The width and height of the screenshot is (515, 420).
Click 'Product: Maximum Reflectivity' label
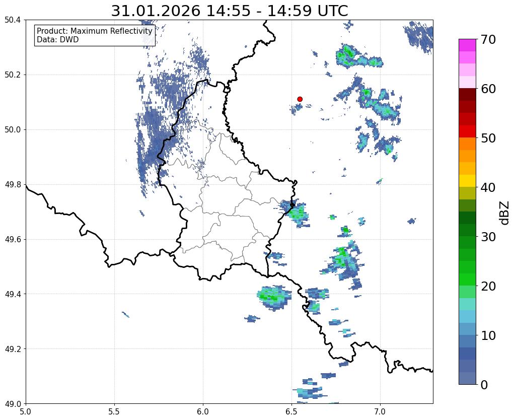coord(95,31)
